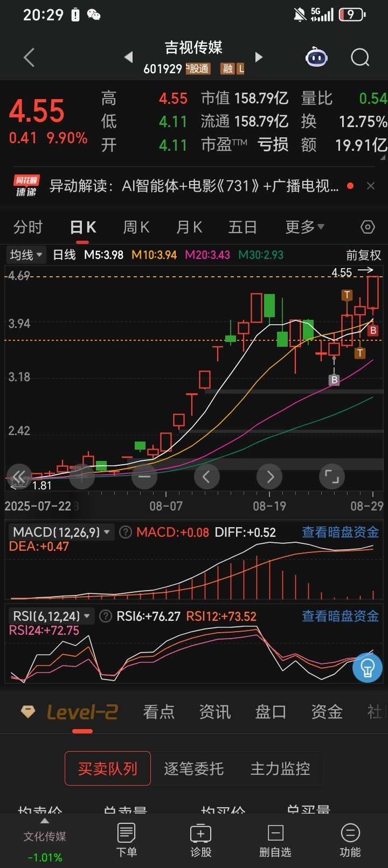
Task: Open the 更多 period dropdown
Action: coord(304,227)
